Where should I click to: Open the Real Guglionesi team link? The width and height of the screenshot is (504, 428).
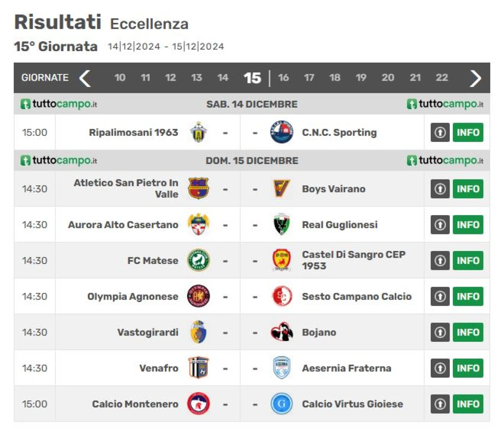(x=339, y=225)
